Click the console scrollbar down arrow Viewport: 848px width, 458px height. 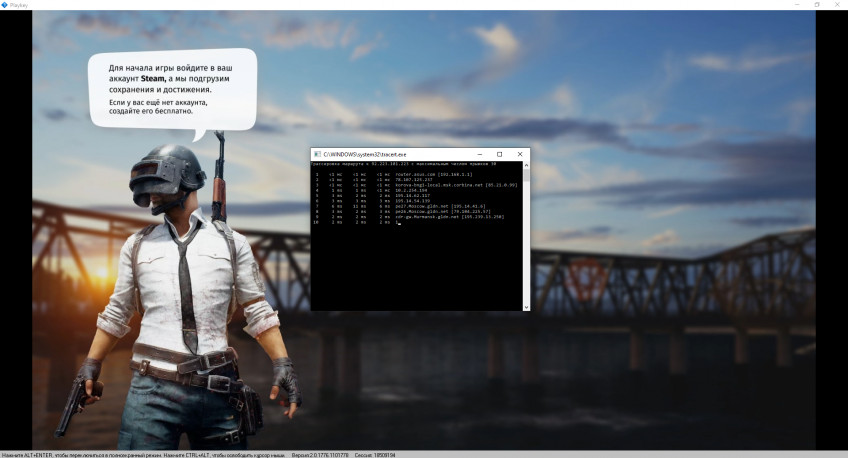(526, 307)
